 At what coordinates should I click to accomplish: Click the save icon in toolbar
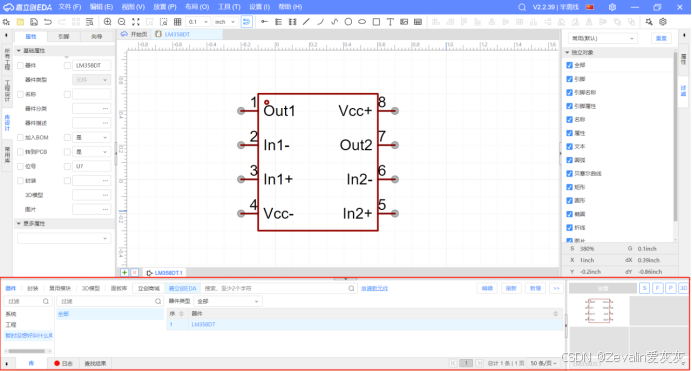coord(34,22)
